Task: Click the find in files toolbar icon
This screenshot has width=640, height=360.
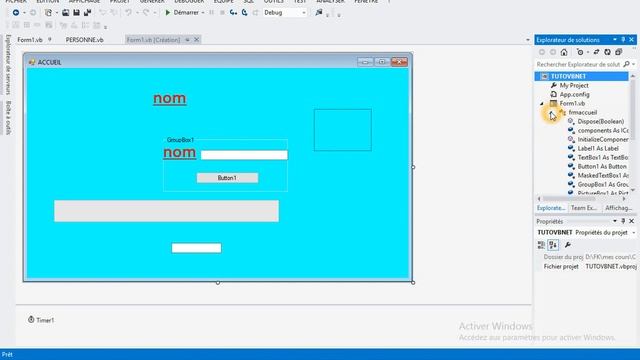Action: click(x=319, y=13)
